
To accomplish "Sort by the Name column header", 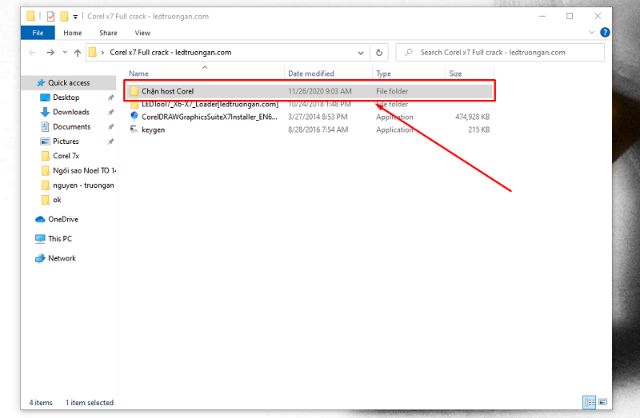I will (139, 73).
